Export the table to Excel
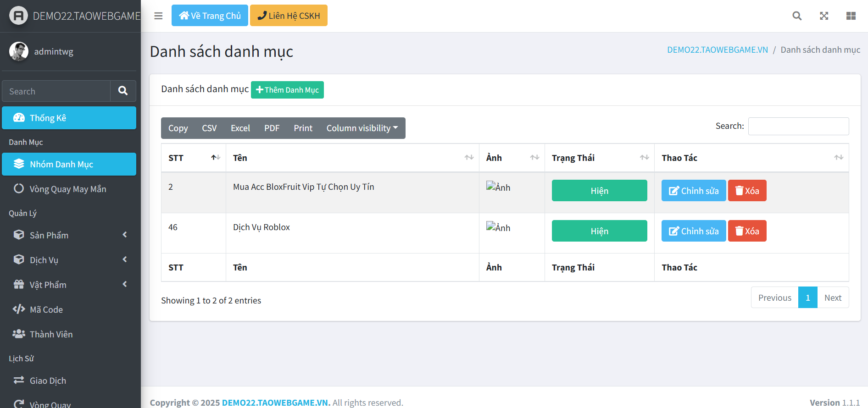The image size is (868, 408). pyautogui.click(x=240, y=128)
